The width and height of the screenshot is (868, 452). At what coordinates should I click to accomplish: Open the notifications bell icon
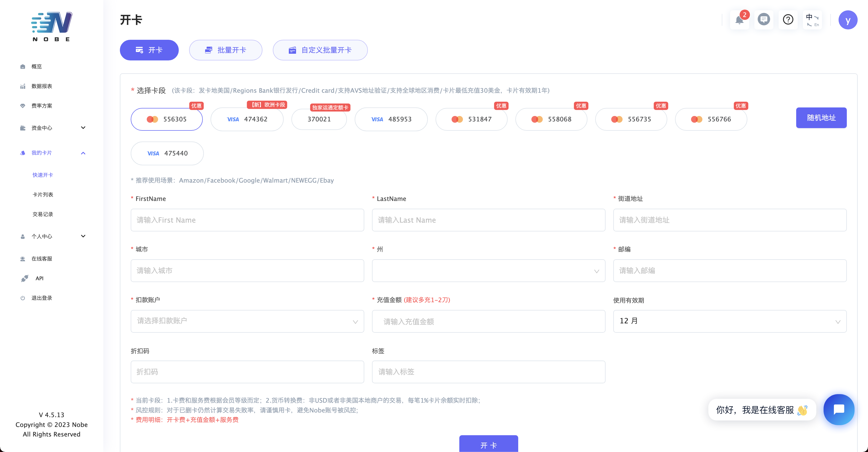coord(739,20)
